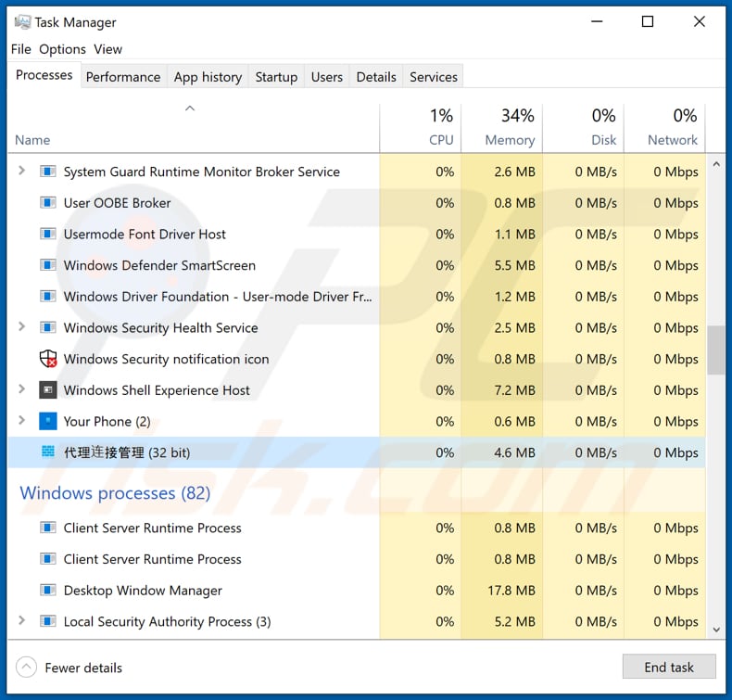Select the Windows Defender SmartScreen row

(x=357, y=265)
